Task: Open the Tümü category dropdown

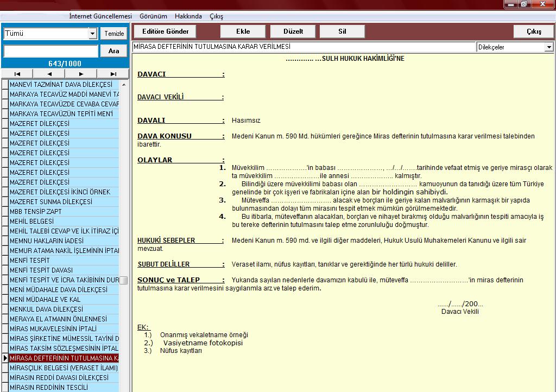Action: [x=92, y=34]
